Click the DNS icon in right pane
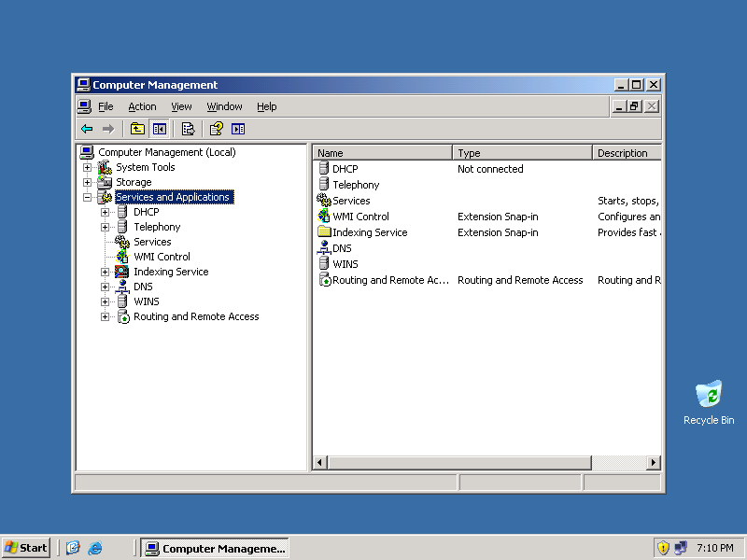This screenshot has width=747, height=560. coord(324,247)
